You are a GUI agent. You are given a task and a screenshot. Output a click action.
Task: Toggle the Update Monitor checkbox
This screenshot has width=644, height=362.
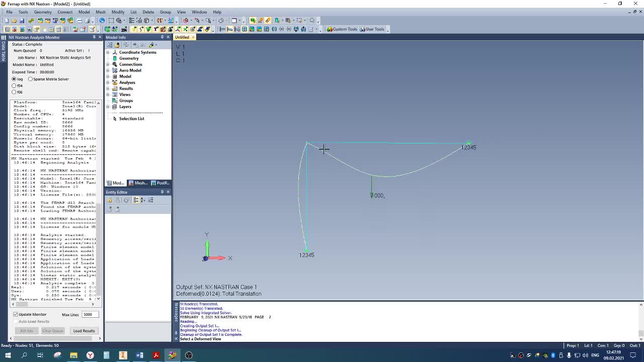tap(16, 314)
